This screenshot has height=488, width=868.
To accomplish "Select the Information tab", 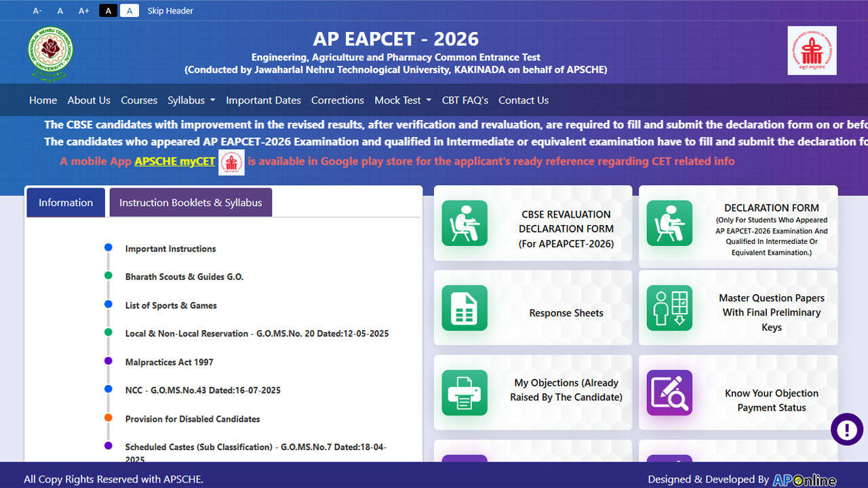I will [66, 203].
